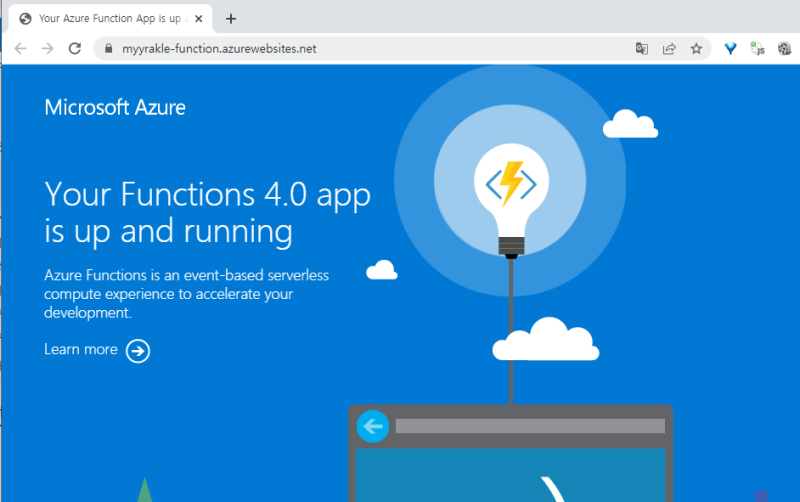This screenshot has width=800, height=502.
Task: Click the blue back arrow in illustrated browser
Action: (x=373, y=426)
